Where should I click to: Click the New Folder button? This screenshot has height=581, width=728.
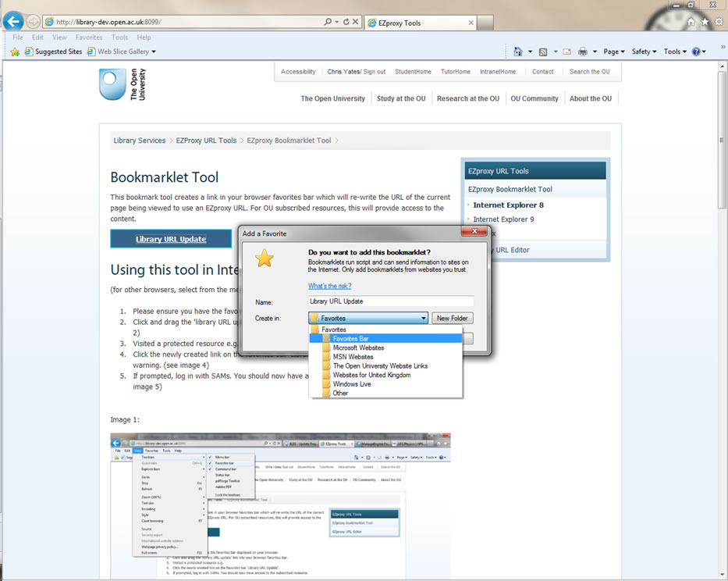coord(453,318)
